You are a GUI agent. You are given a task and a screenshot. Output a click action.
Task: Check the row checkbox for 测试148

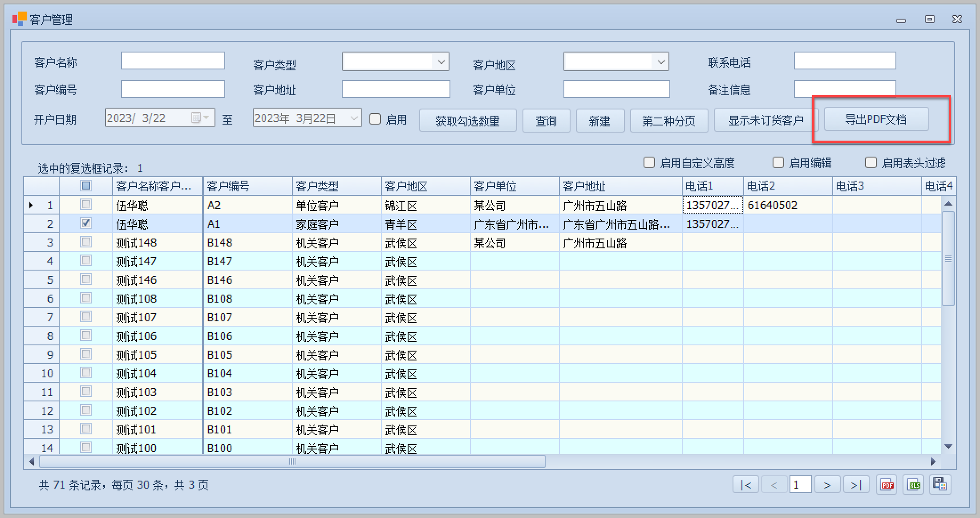pos(86,242)
